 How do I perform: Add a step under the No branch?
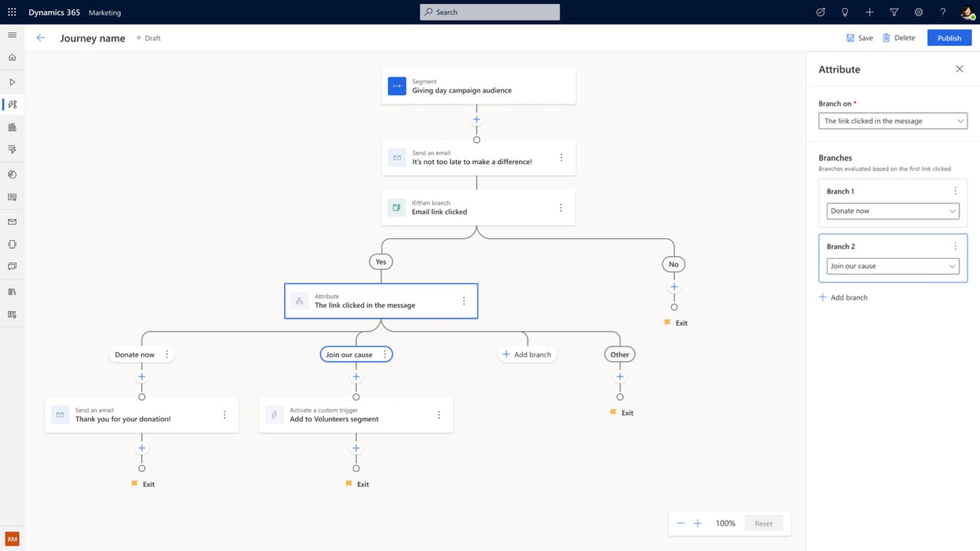click(x=674, y=287)
